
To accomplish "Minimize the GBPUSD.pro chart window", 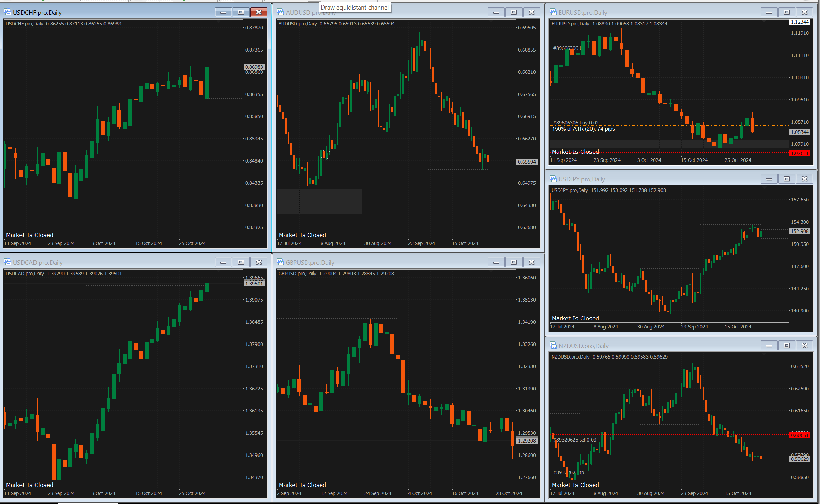I will pyautogui.click(x=496, y=262).
